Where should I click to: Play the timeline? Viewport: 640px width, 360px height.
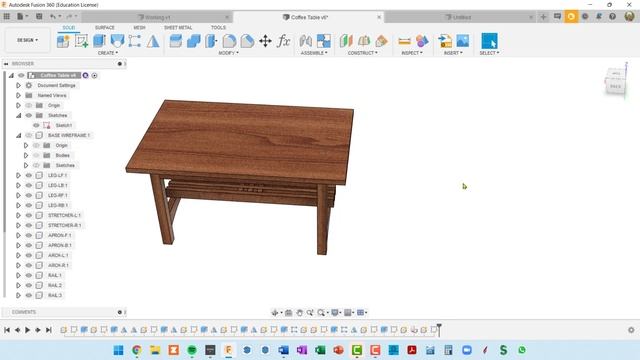point(27,330)
